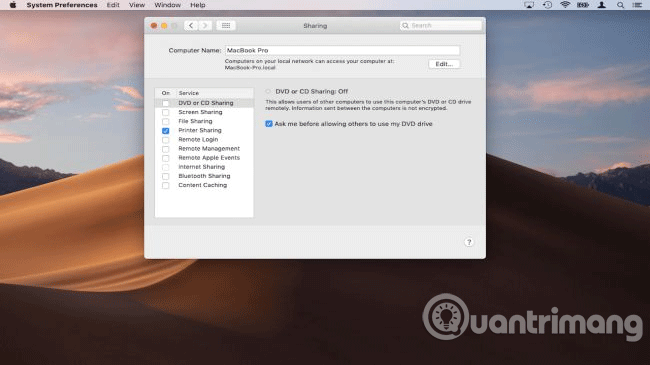Click the Edit... button
Screen dimensions: 650x365
(444, 64)
